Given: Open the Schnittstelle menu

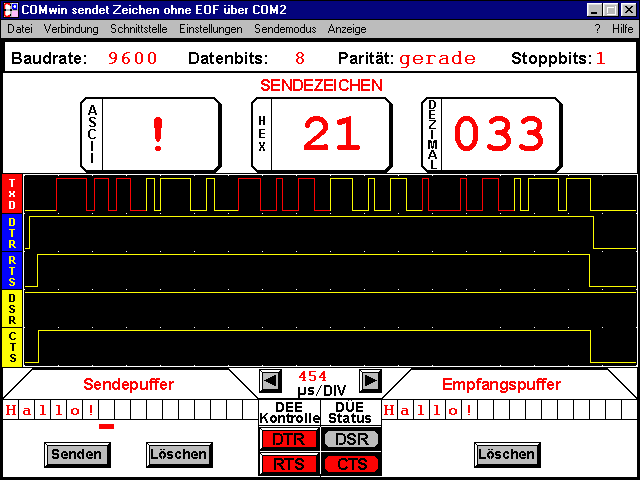Looking at the screenshot, I should (139, 29).
